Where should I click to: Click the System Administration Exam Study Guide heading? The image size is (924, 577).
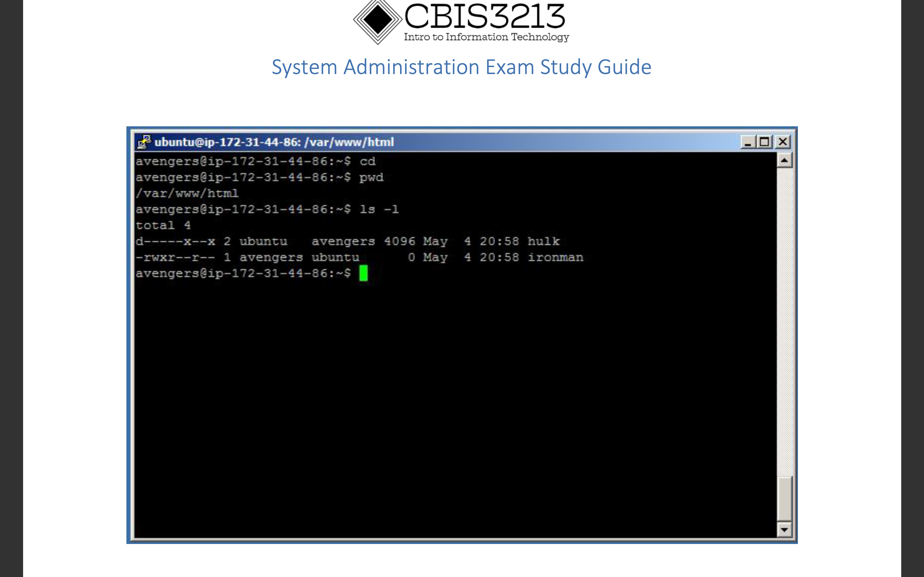[x=461, y=67]
